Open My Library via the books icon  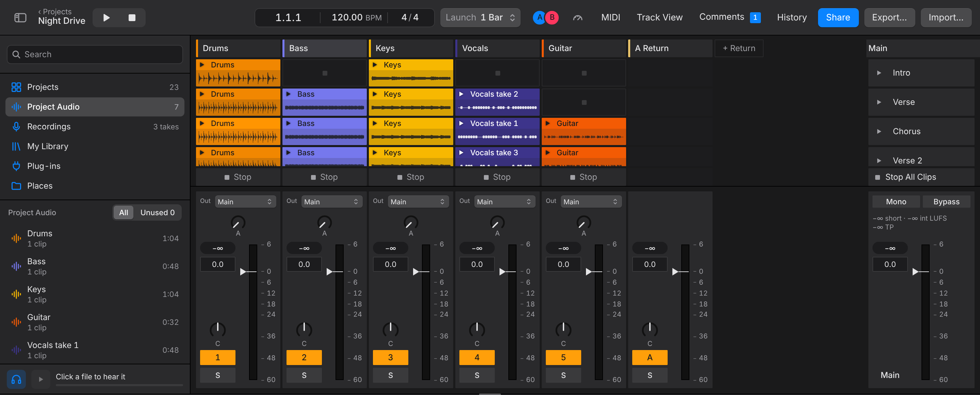pos(16,146)
